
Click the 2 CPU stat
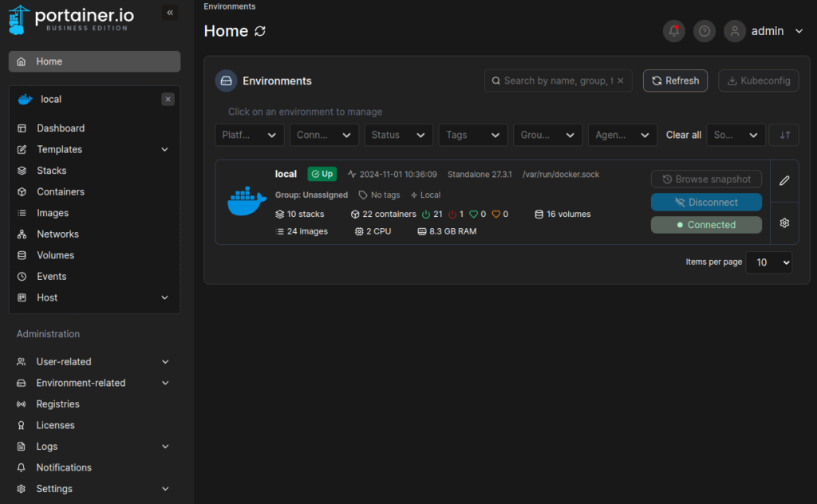pos(373,231)
